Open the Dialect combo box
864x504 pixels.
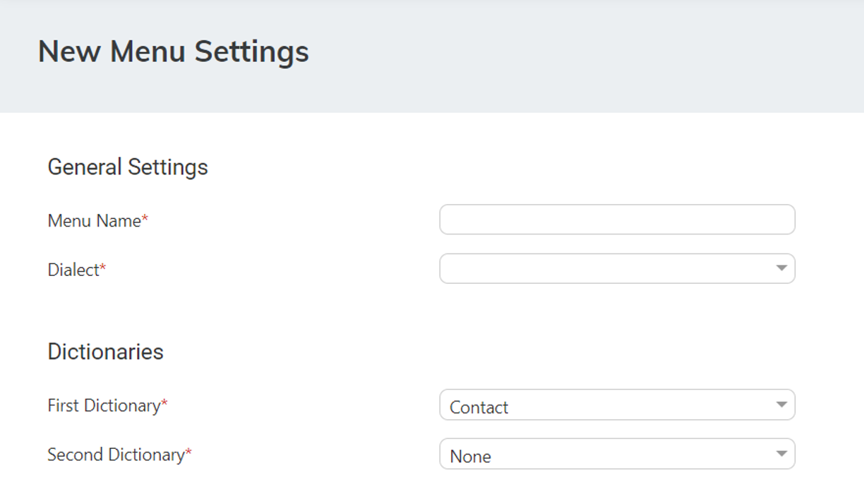607,269
